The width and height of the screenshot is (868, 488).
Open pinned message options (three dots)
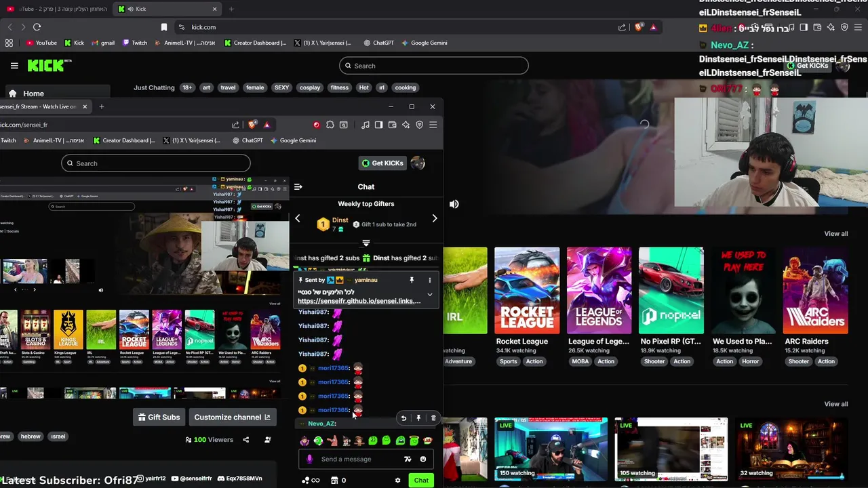429,280
